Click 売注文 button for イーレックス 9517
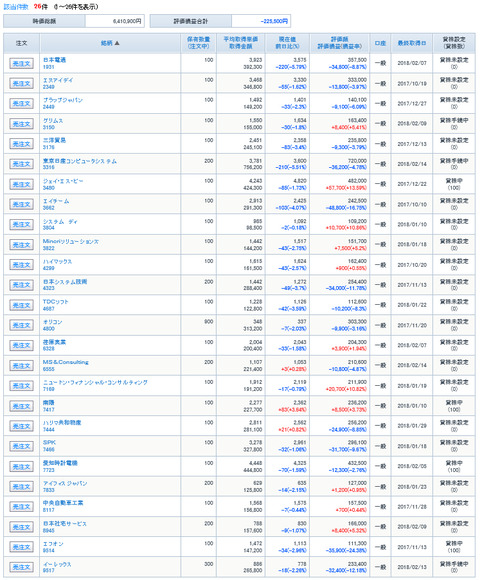 pyautogui.click(x=21, y=567)
